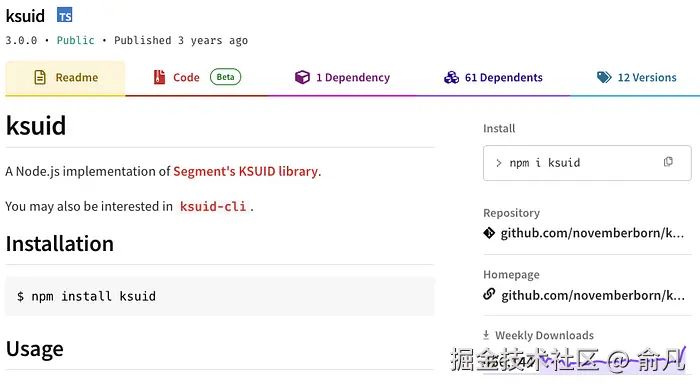View the 61 Dependents tab
The width and height of the screenshot is (700, 388).
coord(493,78)
